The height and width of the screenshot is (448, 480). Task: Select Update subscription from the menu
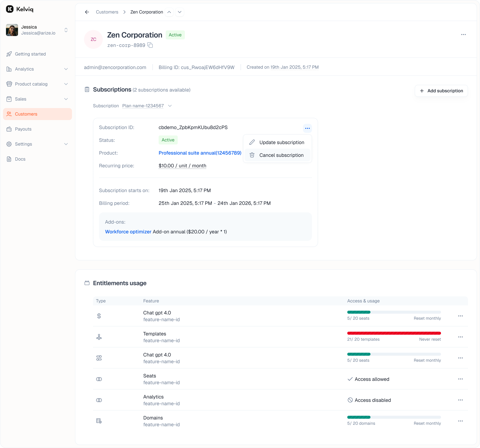point(281,142)
